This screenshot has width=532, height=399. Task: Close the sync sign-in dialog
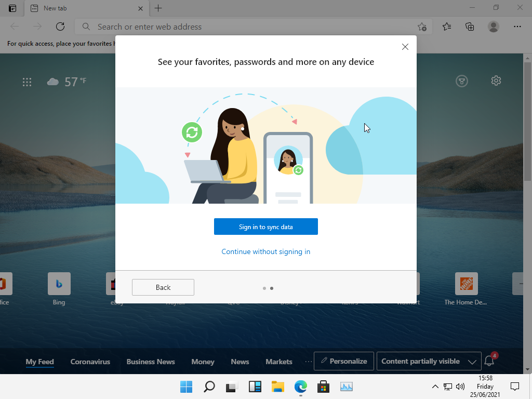pyautogui.click(x=405, y=47)
